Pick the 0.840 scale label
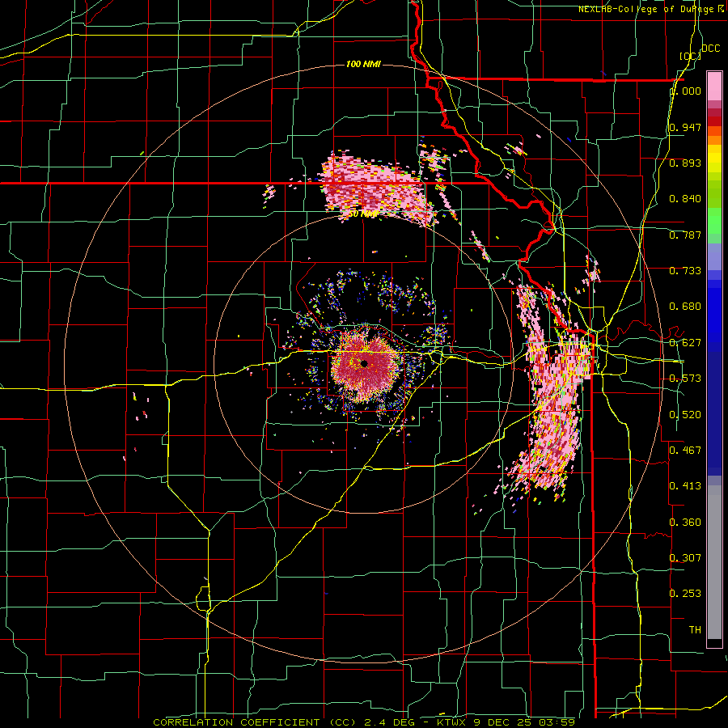The width and height of the screenshot is (728, 728). coord(685,199)
